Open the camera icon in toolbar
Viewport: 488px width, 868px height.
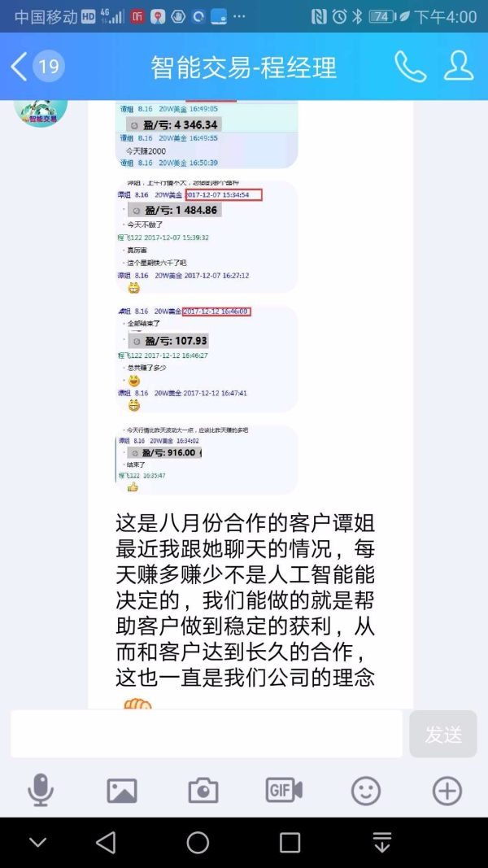point(203,791)
